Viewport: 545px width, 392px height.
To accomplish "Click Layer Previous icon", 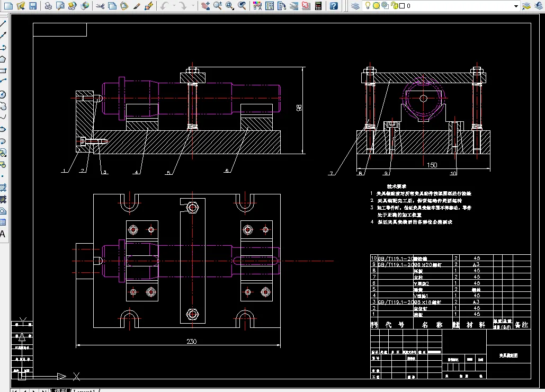I will click(x=539, y=5).
